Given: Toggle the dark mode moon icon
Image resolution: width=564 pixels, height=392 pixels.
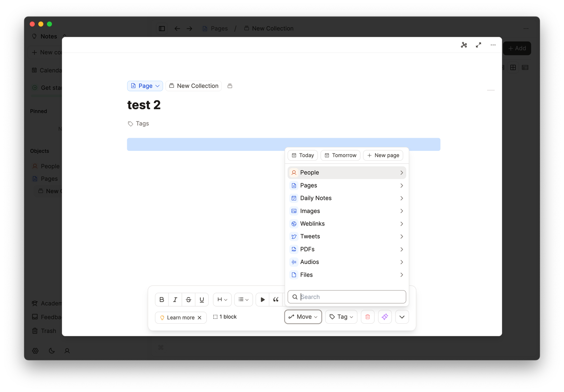Looking at the screenshot, I should [51, 351].
